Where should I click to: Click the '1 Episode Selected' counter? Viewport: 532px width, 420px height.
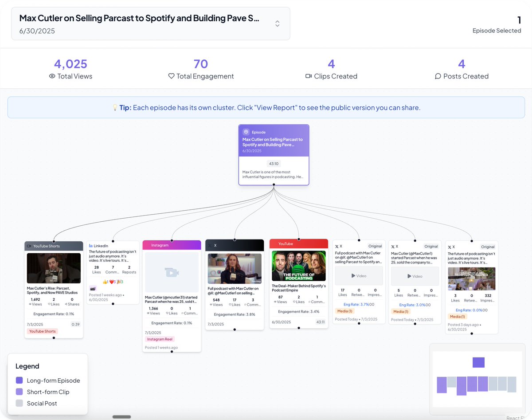[497, 24]
